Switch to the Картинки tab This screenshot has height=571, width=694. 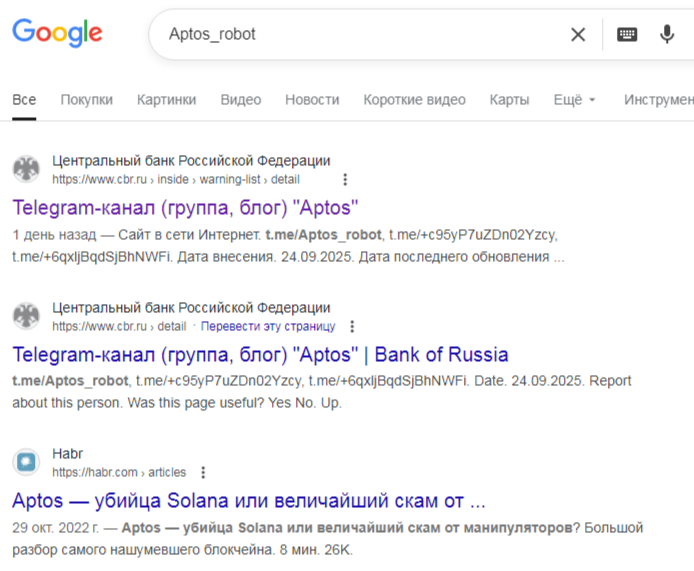point(166,100)
